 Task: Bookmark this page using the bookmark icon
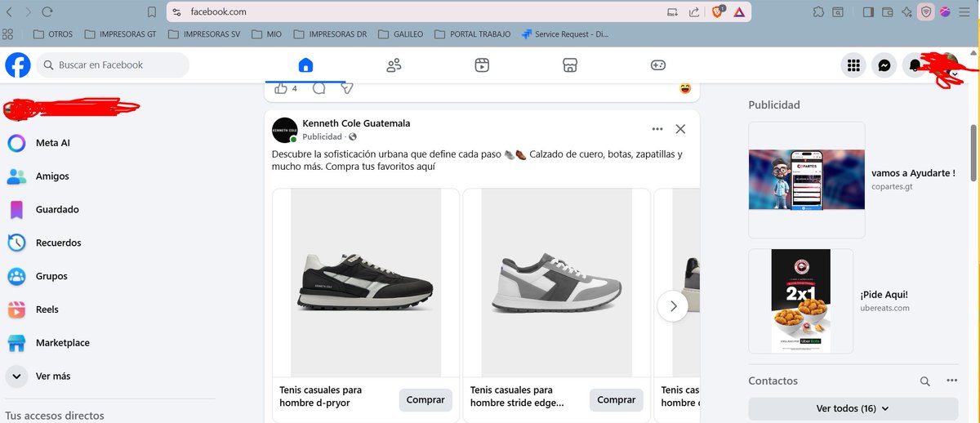(152, 12)
